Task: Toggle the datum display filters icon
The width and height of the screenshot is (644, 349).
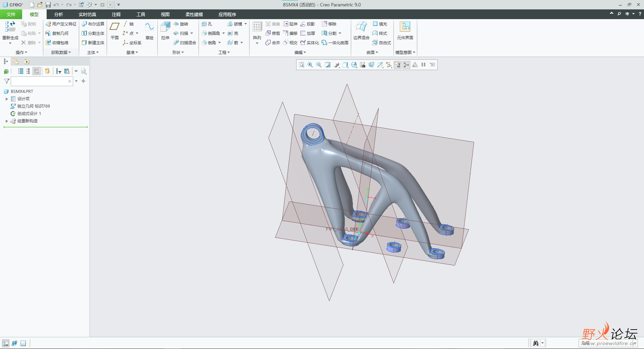Action: pyautogui.click(x=389, y=65)
